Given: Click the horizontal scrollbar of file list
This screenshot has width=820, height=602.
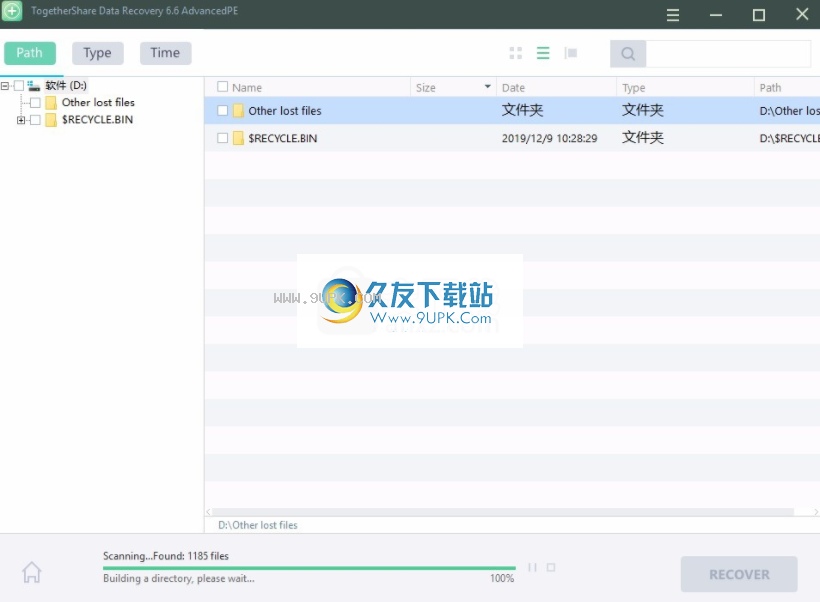Looking at the screenshot, I should (x=503, y=512).
